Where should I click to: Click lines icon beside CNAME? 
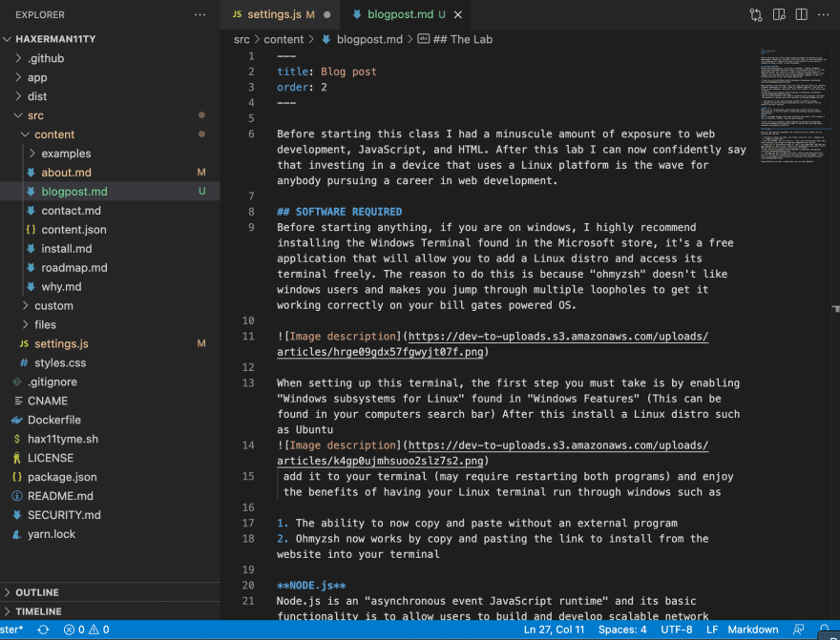(x=18, y=401)
